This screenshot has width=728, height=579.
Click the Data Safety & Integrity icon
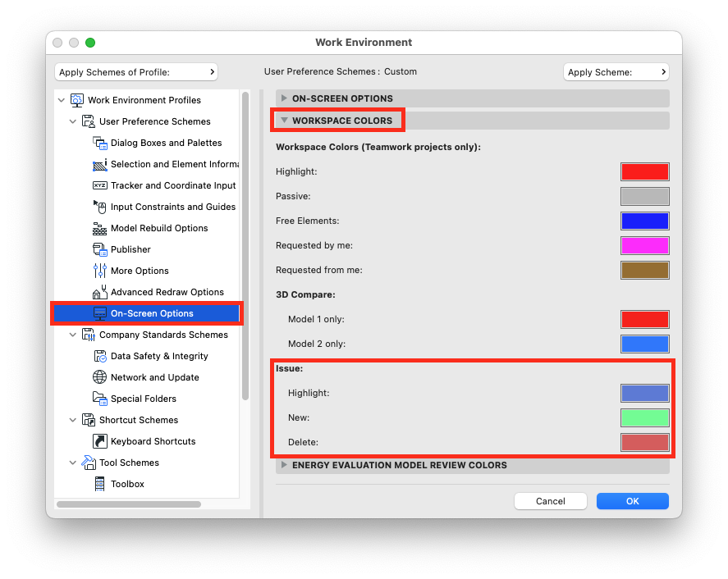click(100, 356)
